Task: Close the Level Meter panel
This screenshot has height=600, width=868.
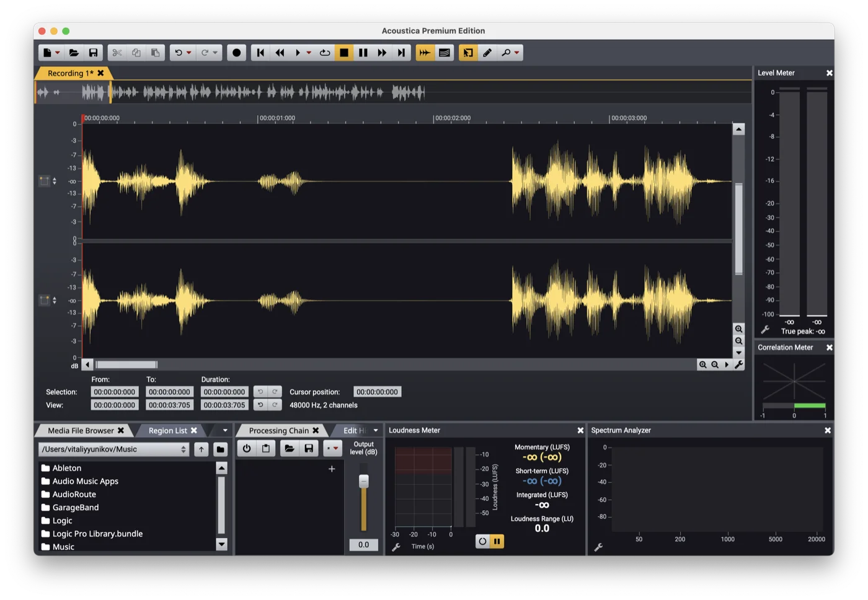Action: tap(829, 73)
